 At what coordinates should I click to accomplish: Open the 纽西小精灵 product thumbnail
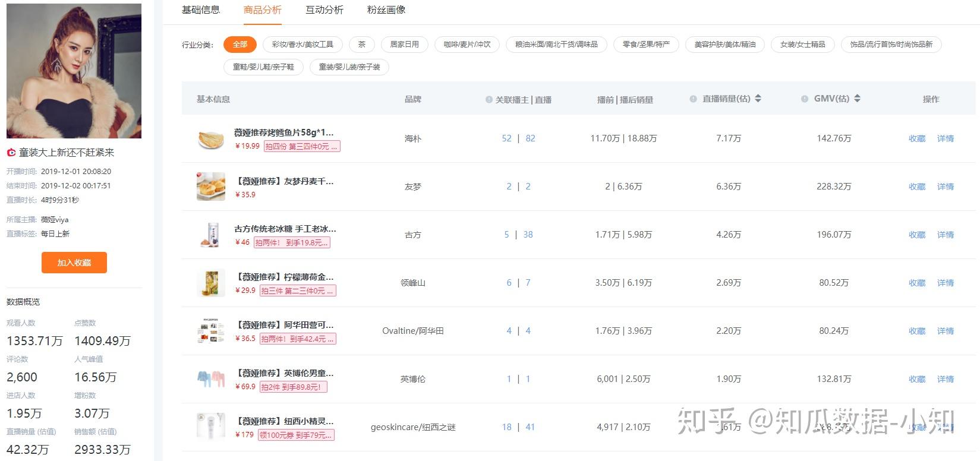pyautogui.click(x=211, y=427)
